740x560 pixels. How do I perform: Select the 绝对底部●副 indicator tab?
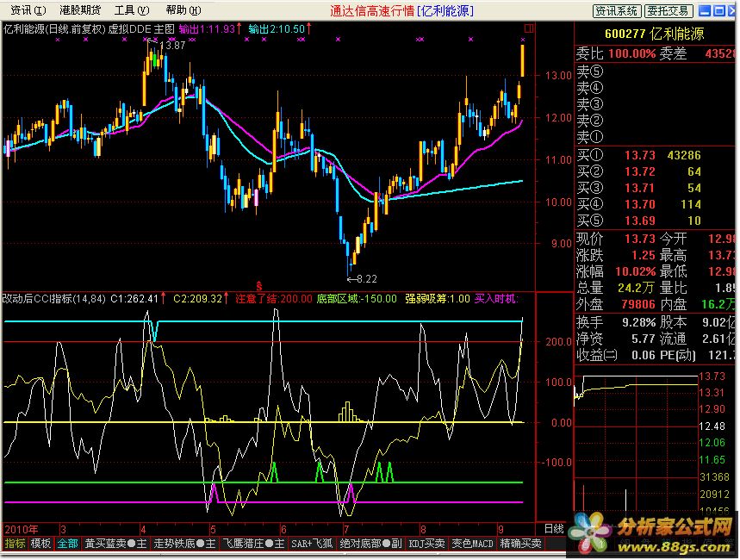tap(370, 544)
